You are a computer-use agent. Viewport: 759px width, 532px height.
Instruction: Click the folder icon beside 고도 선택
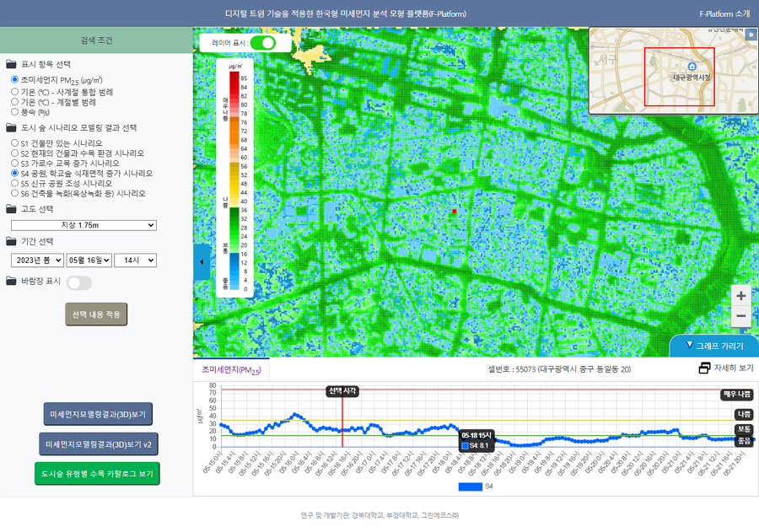[x=11, y=209]
